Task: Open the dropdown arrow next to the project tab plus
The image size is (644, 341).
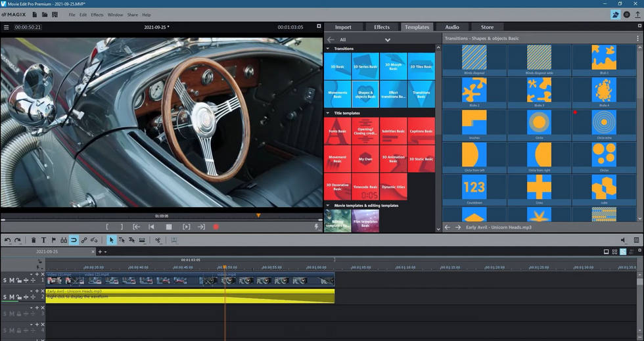Action: click(106, 252)
